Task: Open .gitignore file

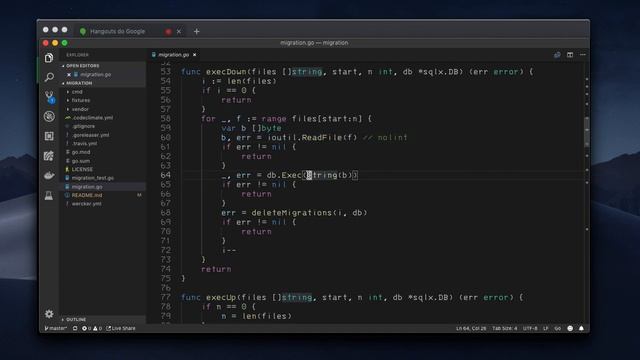Action: 83,127
